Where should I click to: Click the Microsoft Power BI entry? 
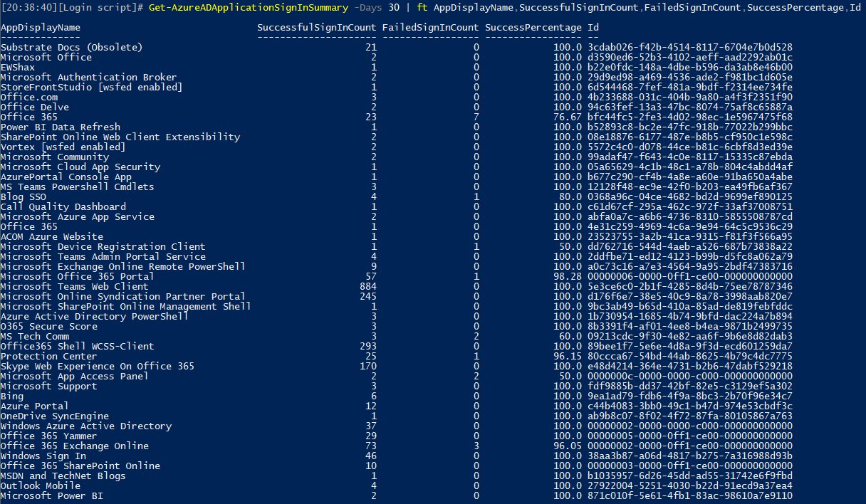pyautogui.click(x=52, y=495)
